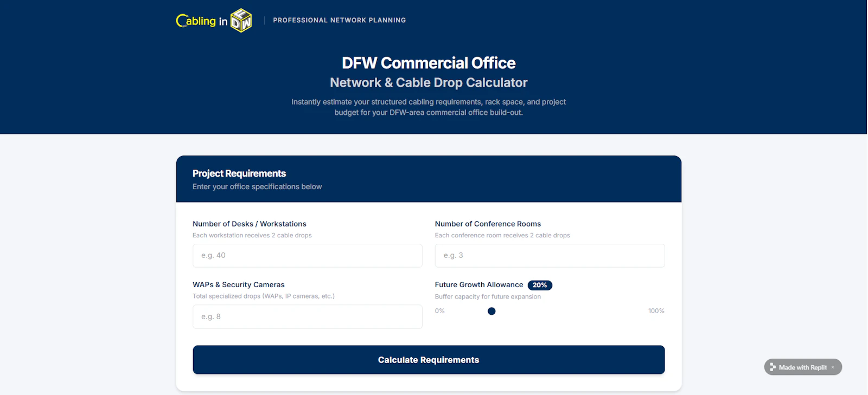Screen dimensions: 868x395
Task: Click the Network & Cable Drop Calculator subtitle
Action: (429, 82)
